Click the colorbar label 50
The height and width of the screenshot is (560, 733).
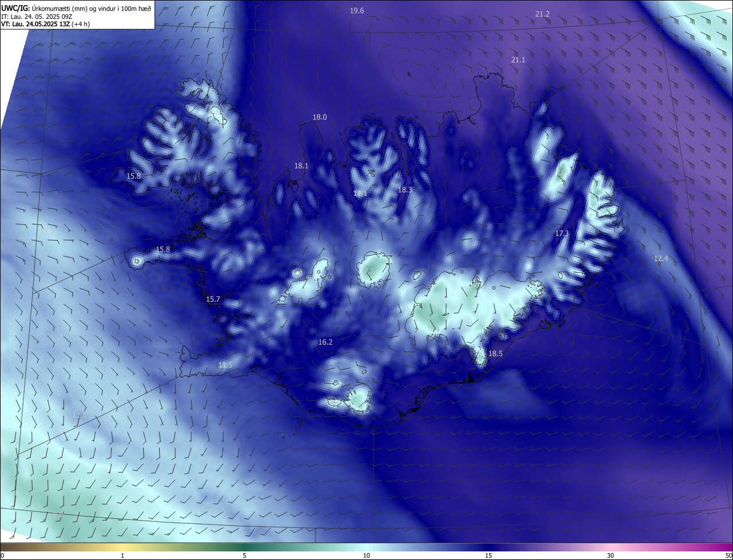[x=728, y=555]
